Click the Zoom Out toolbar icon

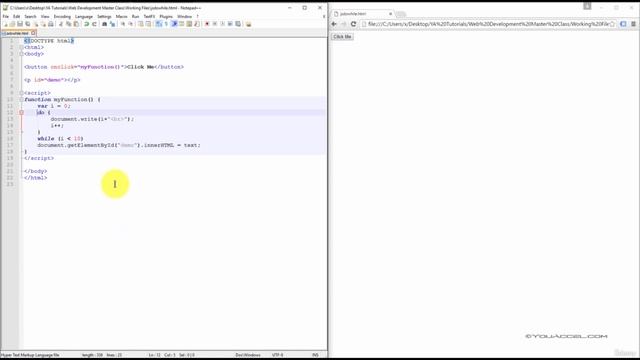(131, 24)
